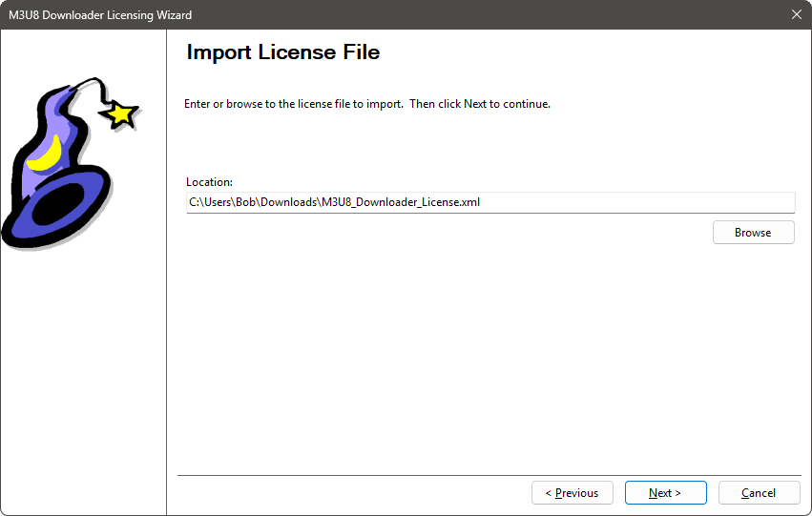
Task: Click the Browse button
Action: click(x=753, y=233)
